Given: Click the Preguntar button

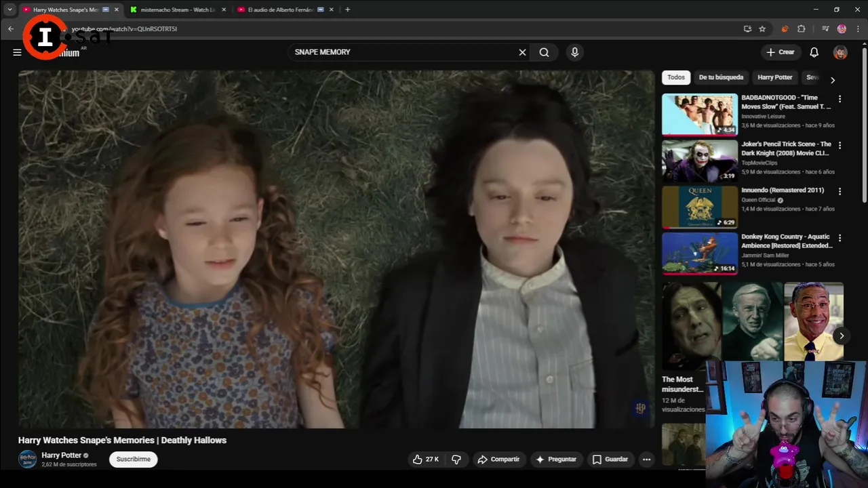Looking at the screenshot, I should 556,459.
